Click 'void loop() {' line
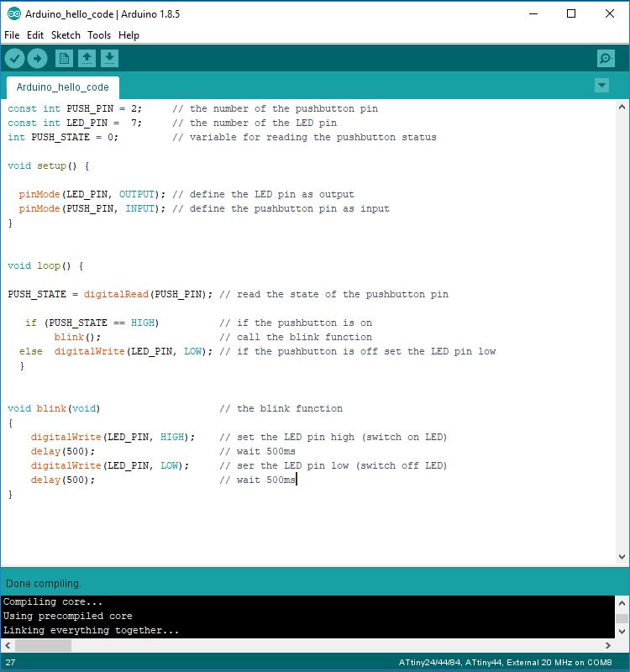The width and height of the screenshot is (630, 672). point(45,265)
